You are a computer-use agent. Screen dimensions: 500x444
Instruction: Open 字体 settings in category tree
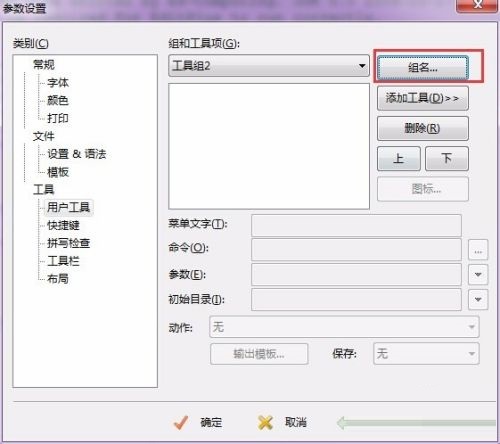(58, 83)
